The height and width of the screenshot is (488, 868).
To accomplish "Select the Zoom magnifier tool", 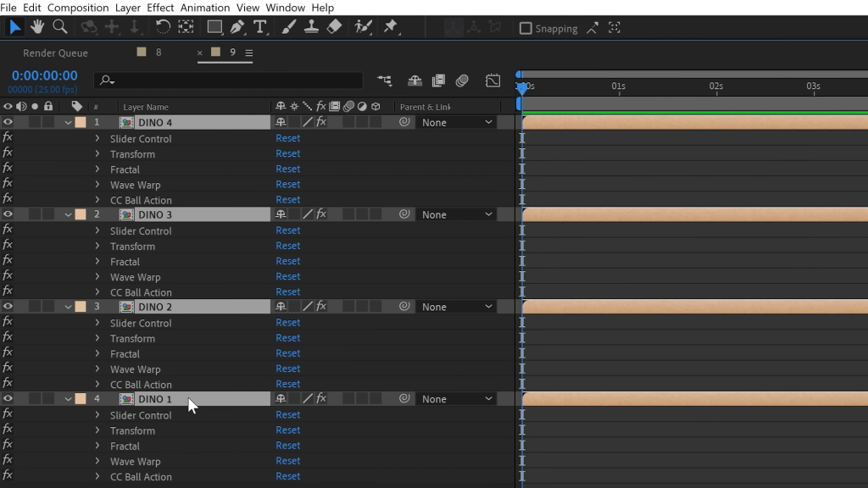I will 60,26.
